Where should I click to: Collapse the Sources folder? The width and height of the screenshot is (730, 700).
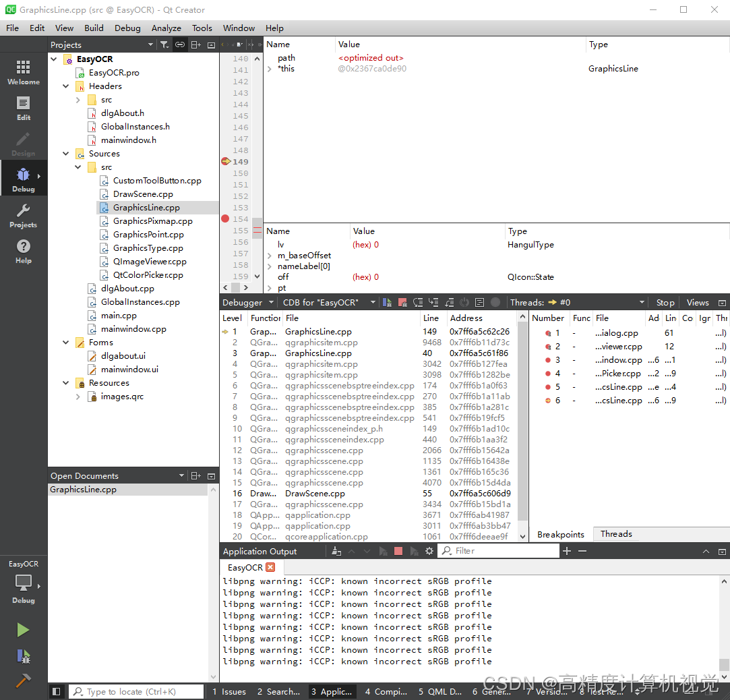66,154
